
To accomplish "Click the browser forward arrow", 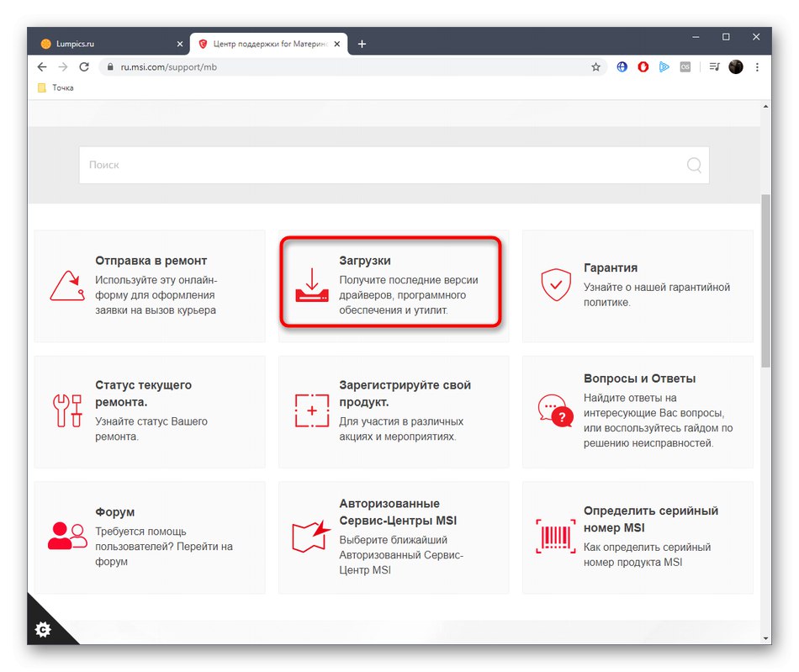I will [x=63, y=66].
